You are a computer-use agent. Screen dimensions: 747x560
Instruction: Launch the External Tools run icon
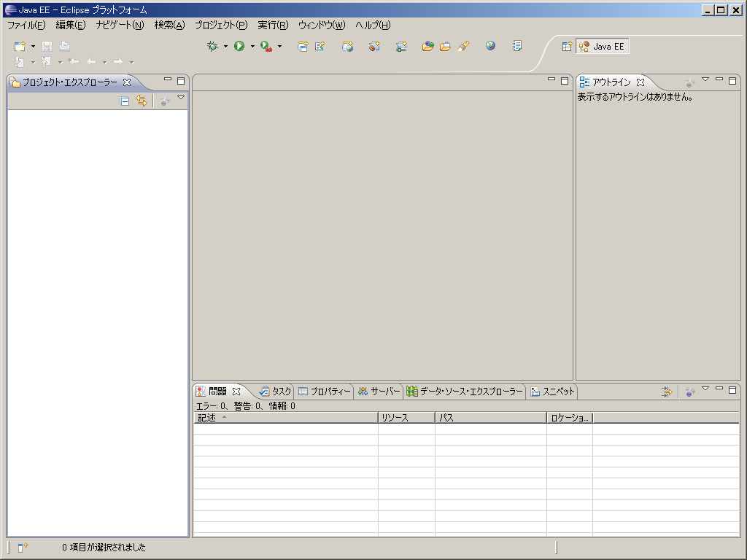[266, 46]
